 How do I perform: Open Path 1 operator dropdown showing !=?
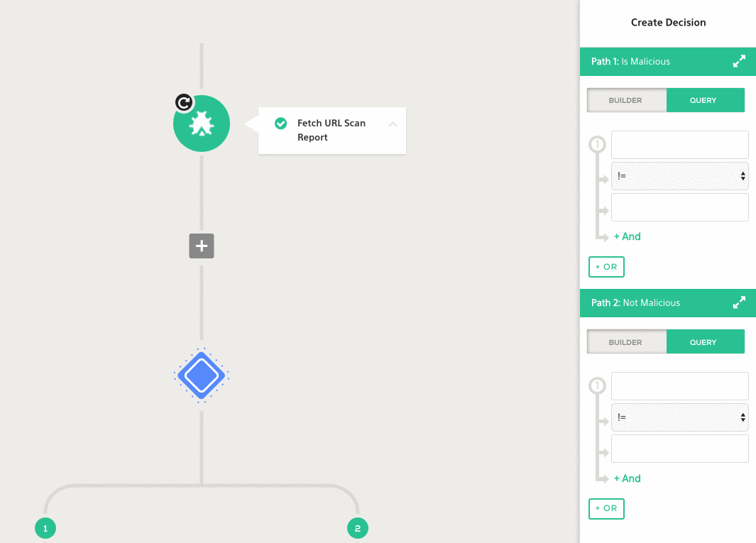point(679,176)
